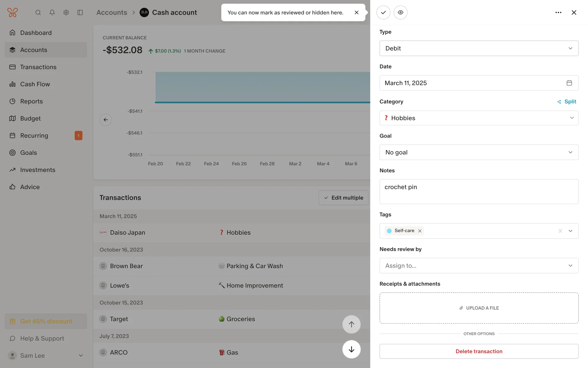This screenshot has width=588, height=368.
Task: Toggle the hide transaction eye icon
Action: [400, 13]
